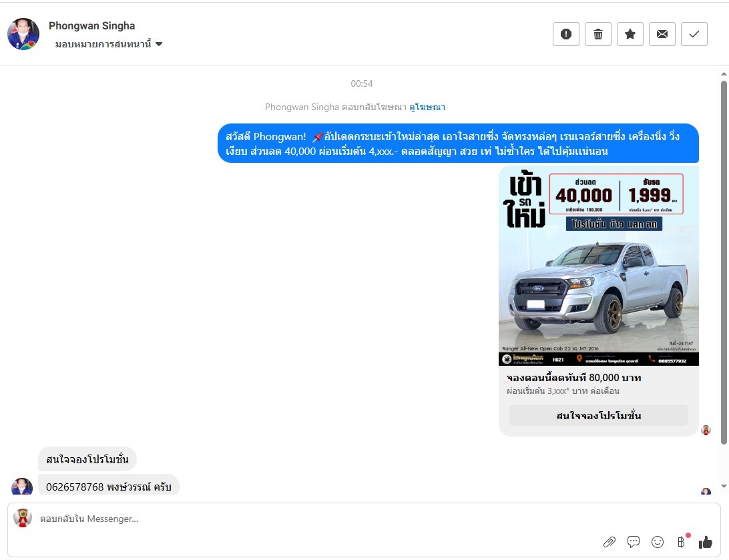Star this conversation as follow up

(x=630, y=34)
